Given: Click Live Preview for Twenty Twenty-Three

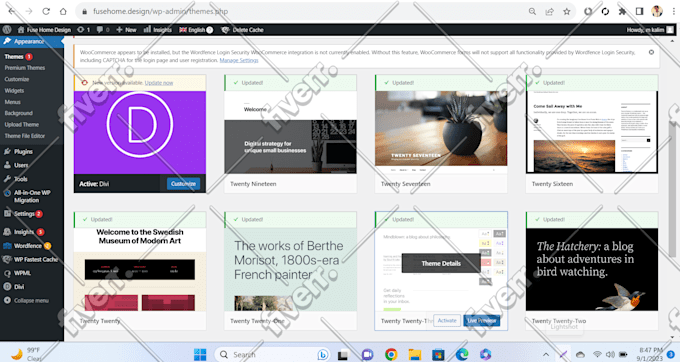Looking at the screenshot, I should [x=481, y=320].
